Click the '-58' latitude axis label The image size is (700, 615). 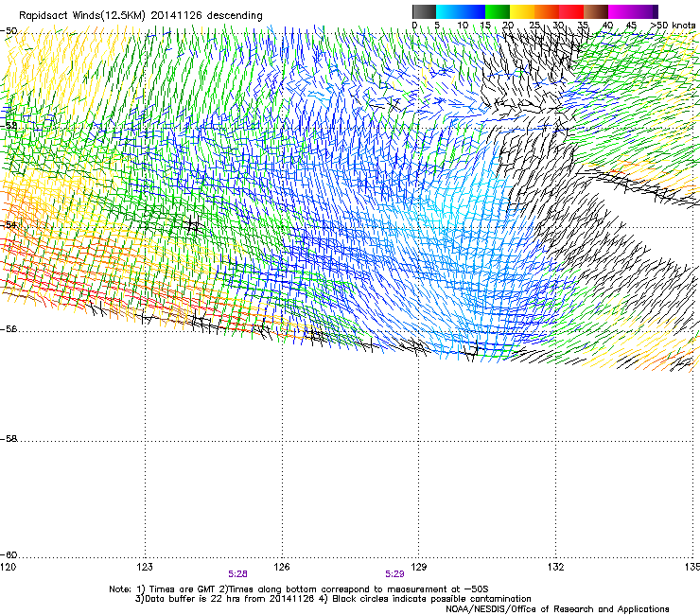(x=9, y=439)
